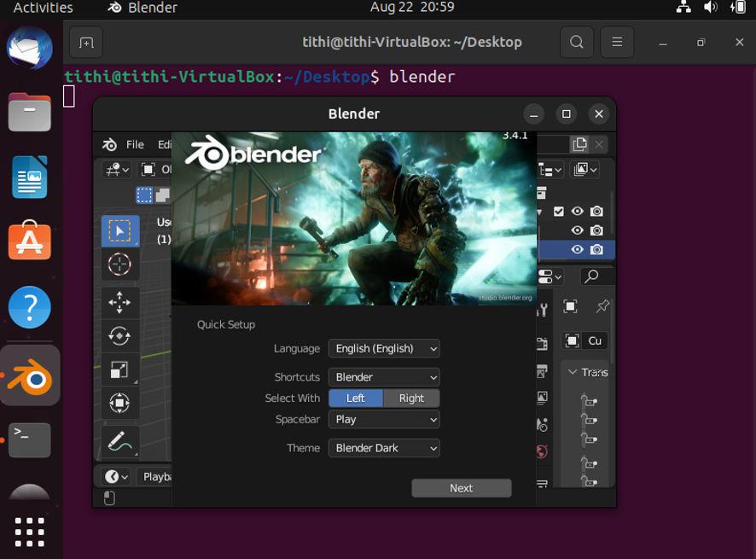Toggle render camera icon on highlighted outliner row
756x559 pixels.
596,249
